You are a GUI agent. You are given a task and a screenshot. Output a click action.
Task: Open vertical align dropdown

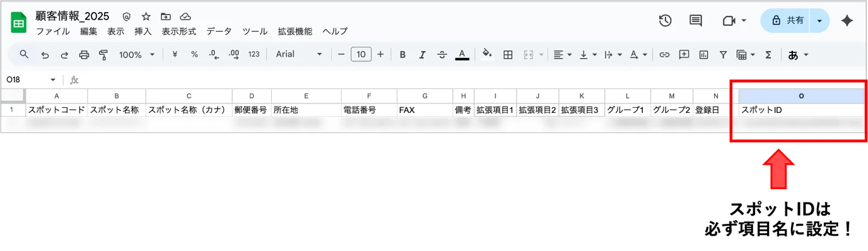[587, 55]
